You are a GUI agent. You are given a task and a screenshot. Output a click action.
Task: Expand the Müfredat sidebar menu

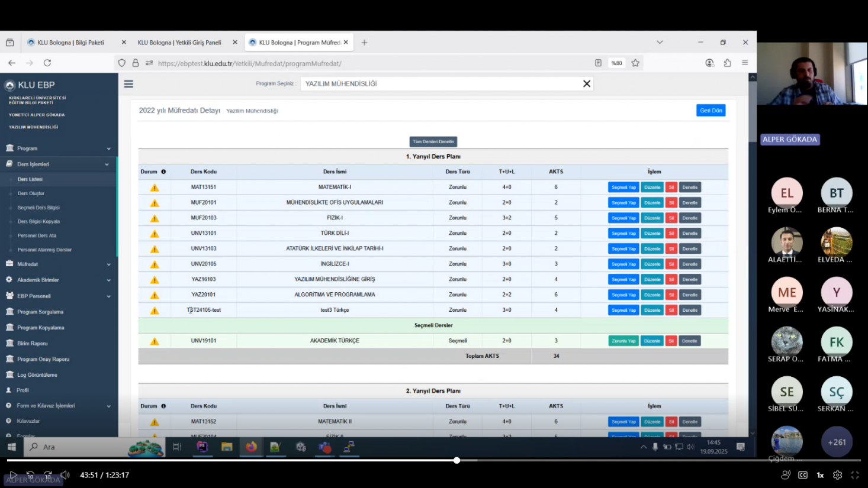(58, 264)
